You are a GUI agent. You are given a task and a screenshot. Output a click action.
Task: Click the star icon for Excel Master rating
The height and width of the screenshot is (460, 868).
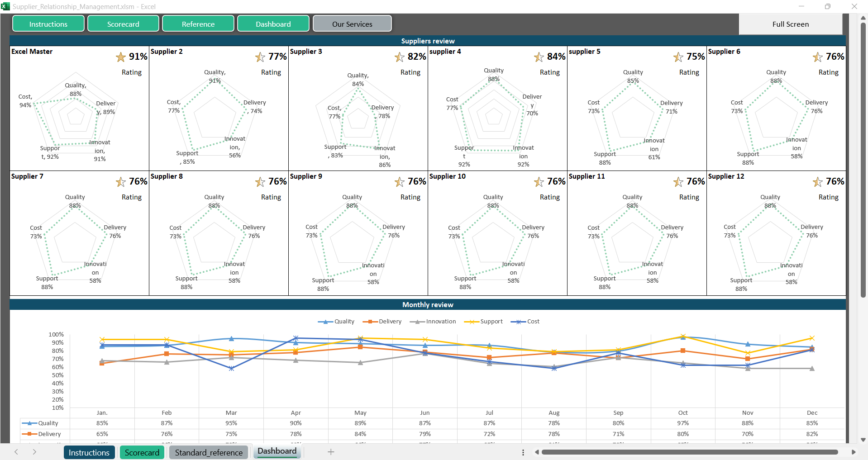point(121,57)
